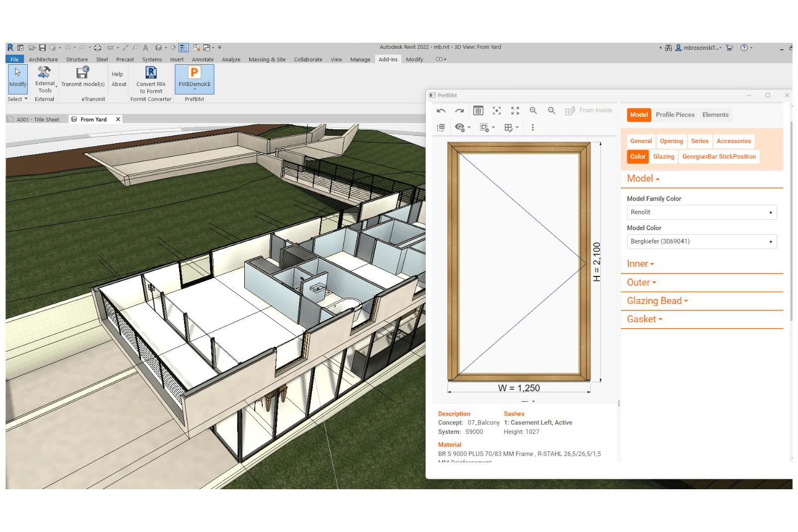Click the Thin Lines icon in Quick Access
This screenshot has height=532, width=798.
click(184, 48)
